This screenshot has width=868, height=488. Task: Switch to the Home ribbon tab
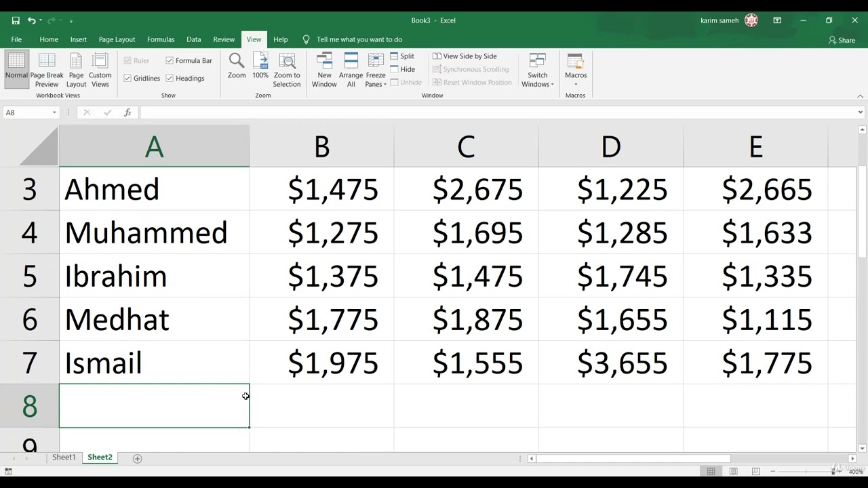[49, 39]
